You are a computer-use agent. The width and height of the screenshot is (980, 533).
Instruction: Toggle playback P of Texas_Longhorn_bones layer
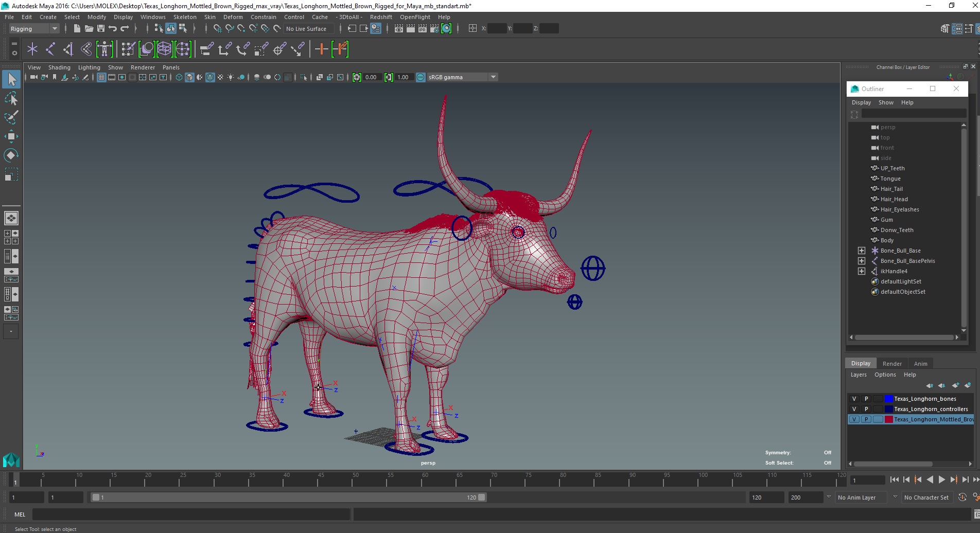coord(866,399)
